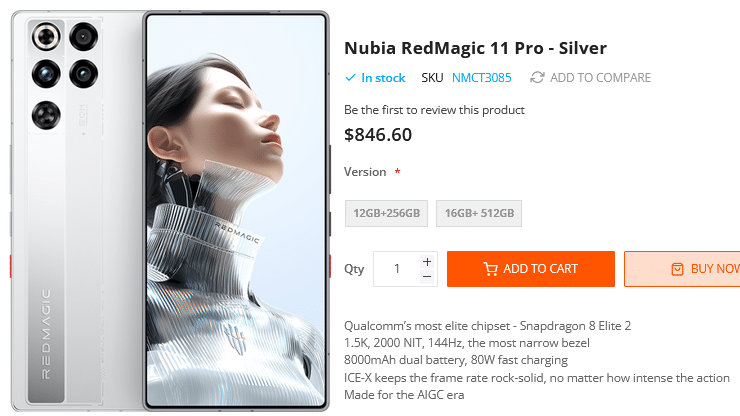
Task: Click the shopping cart icon on Add to Cart
Action: (490, 269)
